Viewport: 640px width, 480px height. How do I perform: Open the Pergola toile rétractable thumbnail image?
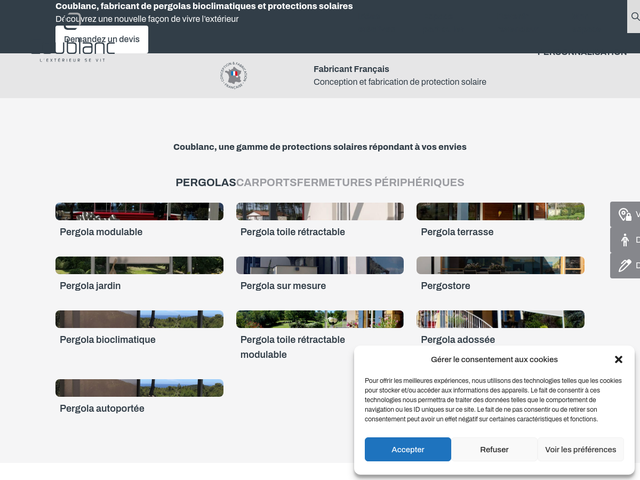pos(320,211)
